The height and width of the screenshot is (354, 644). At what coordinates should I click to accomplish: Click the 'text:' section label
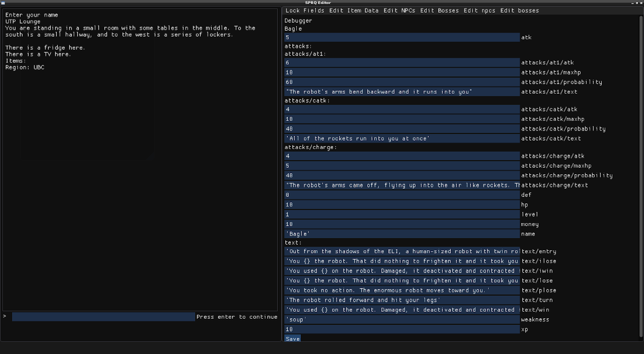293,243
